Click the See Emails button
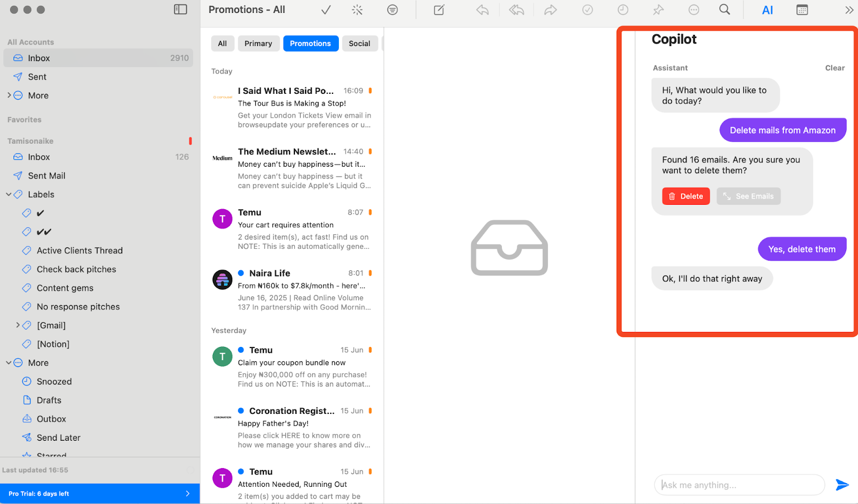Image resolution: width=858 pixels, height=504 pixels. [x=749, y=196]
